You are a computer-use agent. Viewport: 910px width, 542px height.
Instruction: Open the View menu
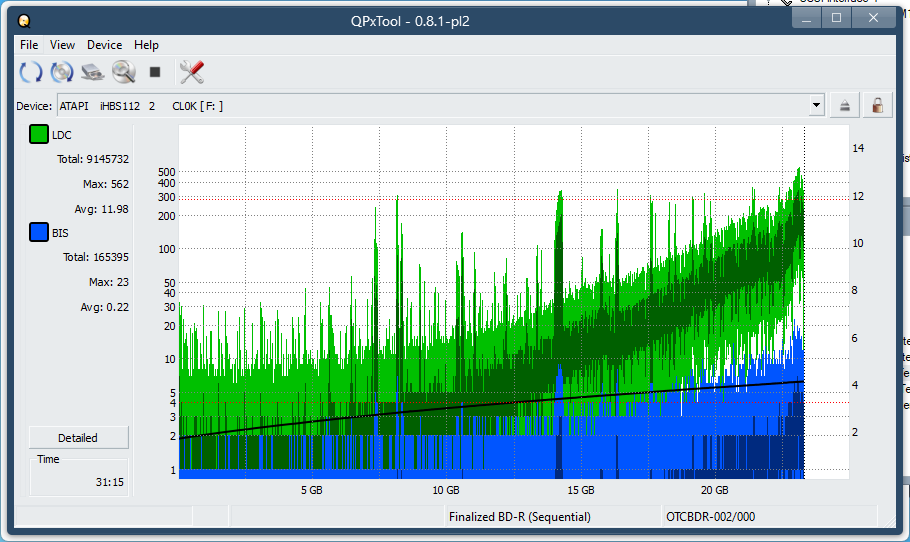pyautogui.click(x=62, y=45)
